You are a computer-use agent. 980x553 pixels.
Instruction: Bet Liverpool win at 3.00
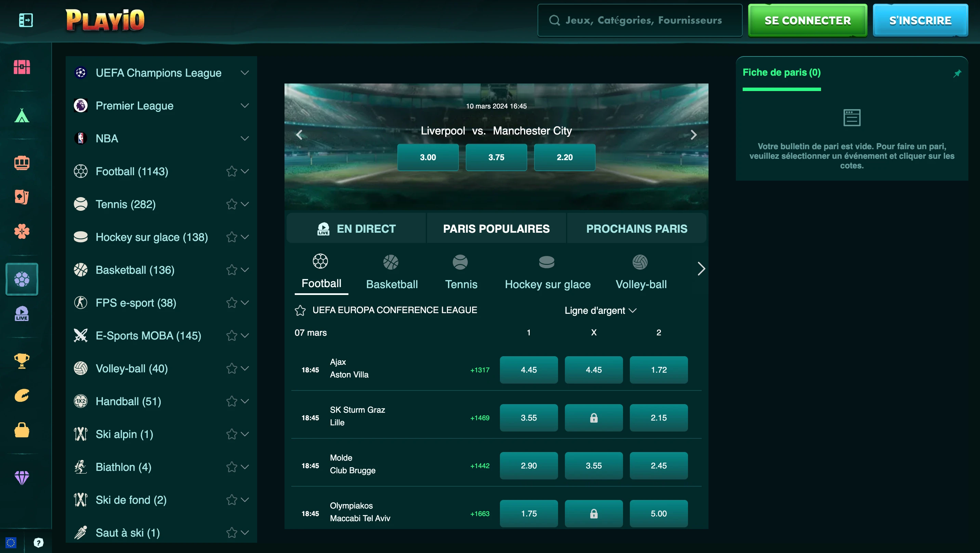pos(428,157)
